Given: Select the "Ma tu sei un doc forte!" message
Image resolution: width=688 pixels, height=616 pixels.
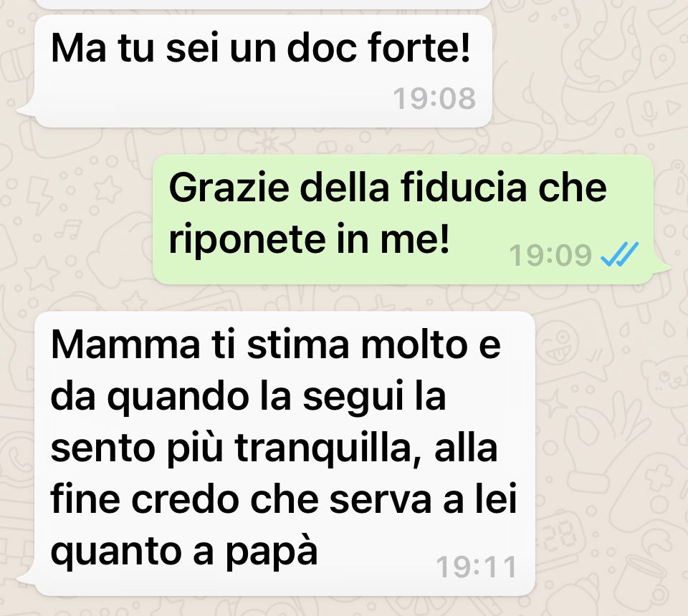Looking at the screenshot, I should (x=262, y=72).
